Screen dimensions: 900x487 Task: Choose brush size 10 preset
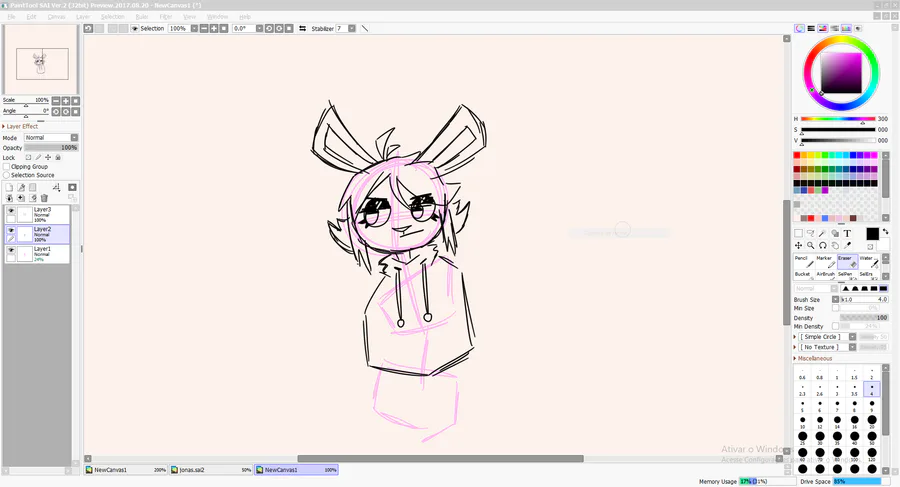(x=802, y=423)
